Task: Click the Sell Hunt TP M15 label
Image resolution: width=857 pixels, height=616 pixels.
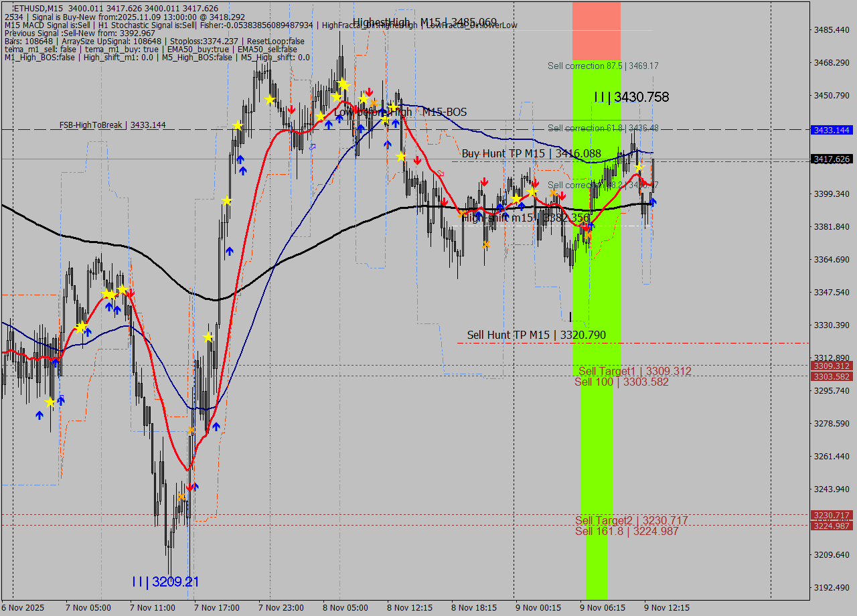Action: pyautogui.click(x=527, y=335)
